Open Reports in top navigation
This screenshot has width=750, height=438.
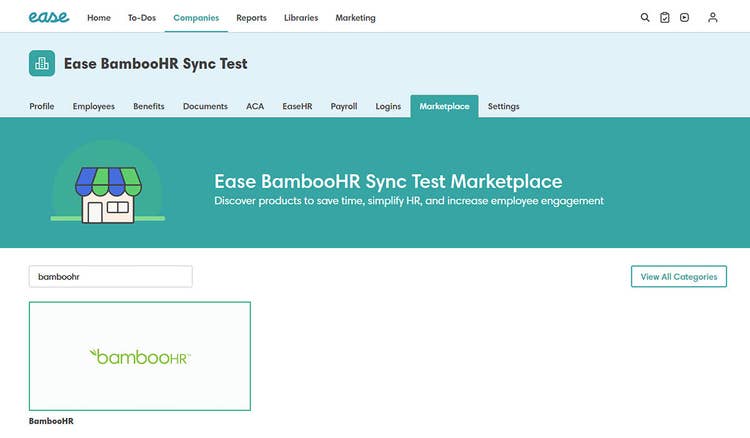click(x=251, y=18)
